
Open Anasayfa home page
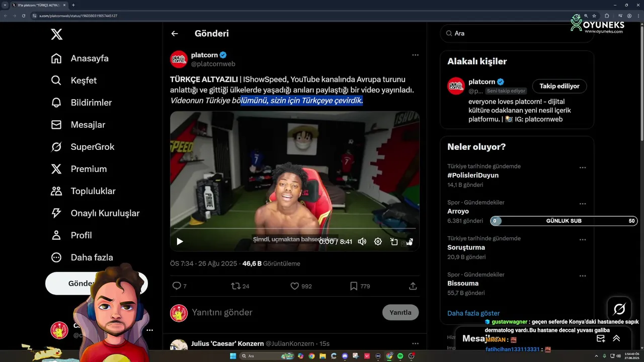click(80, 58)
